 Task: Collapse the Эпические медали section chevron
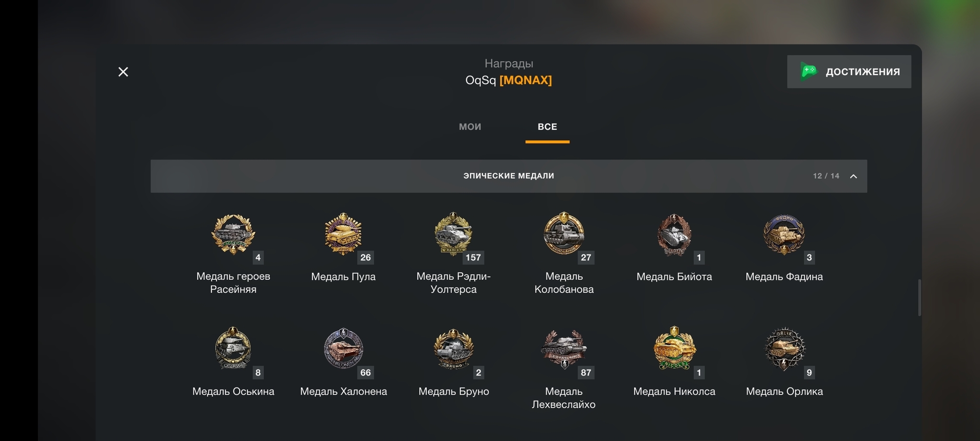[853, 176]
